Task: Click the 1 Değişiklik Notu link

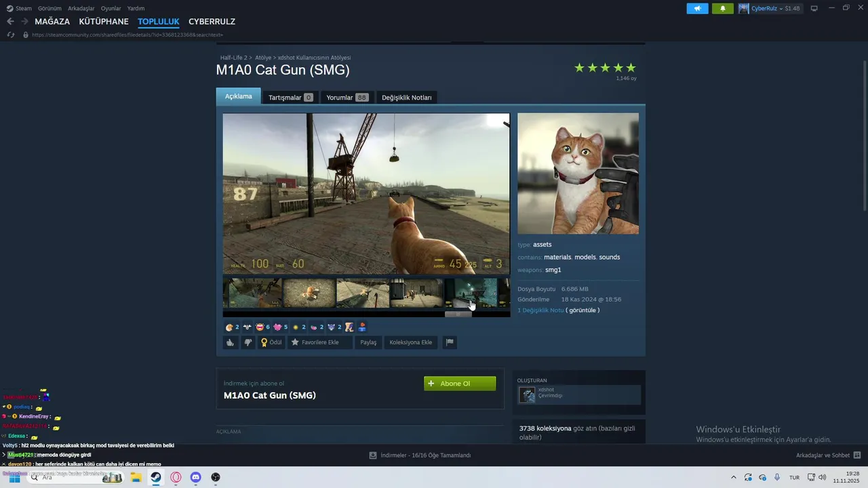Action: click(540, 310)
